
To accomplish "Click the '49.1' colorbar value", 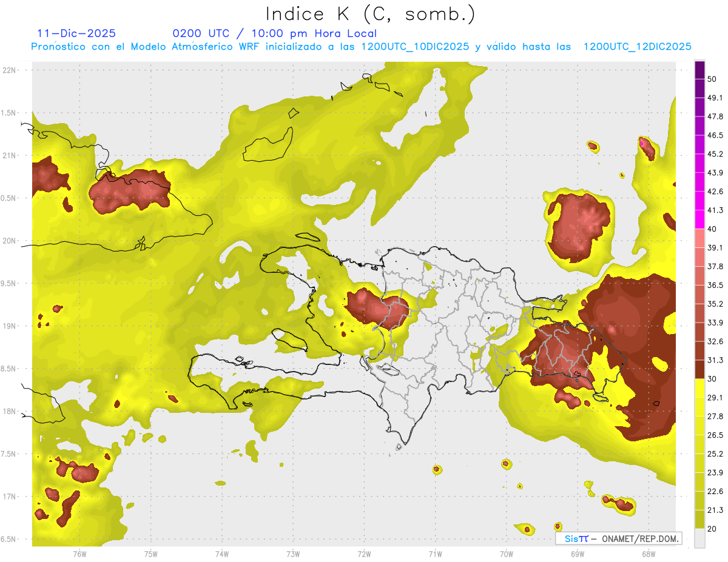I will pyautogui.click(x=715, y=98).
